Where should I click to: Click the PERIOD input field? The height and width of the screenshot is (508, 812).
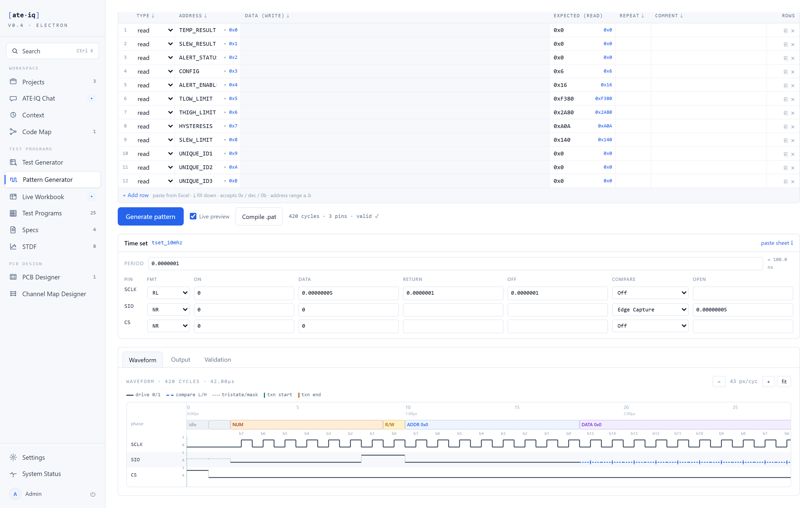tap(455, 263)
